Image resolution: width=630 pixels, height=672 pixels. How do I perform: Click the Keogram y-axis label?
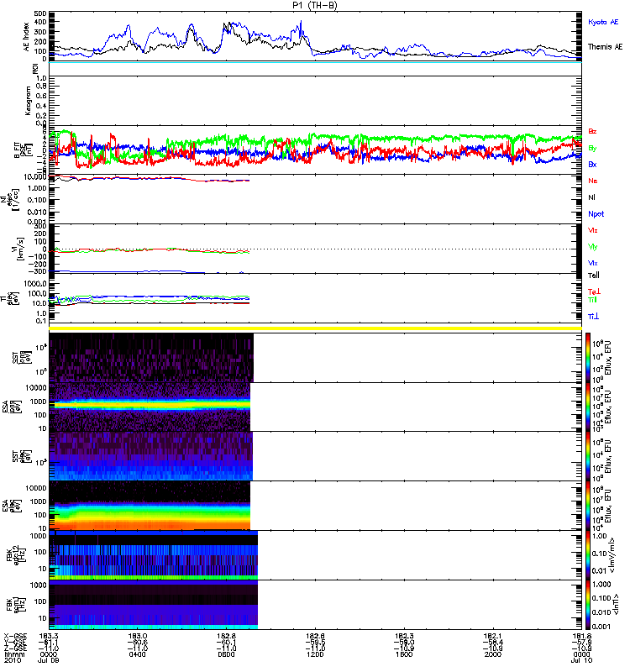click(28, 101)
